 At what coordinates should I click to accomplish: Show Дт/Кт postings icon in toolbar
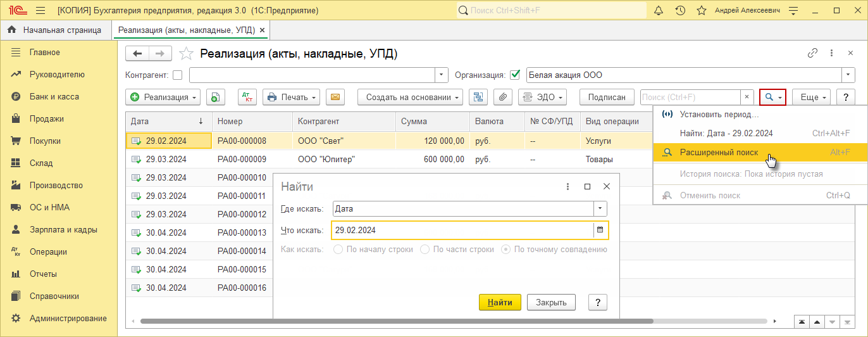tap(247, 97)
